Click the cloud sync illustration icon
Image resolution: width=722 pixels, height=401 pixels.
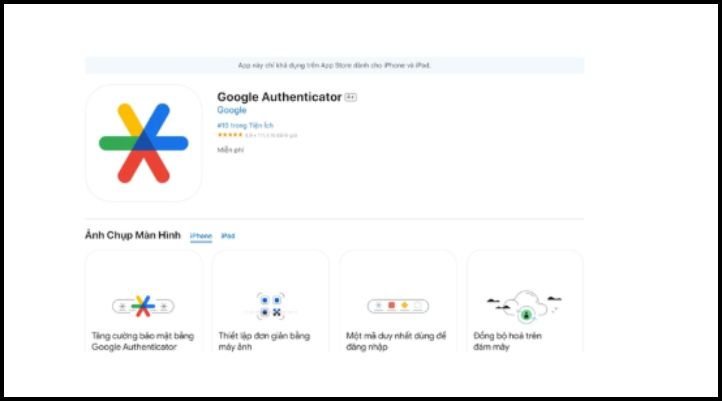pos(524,306)
